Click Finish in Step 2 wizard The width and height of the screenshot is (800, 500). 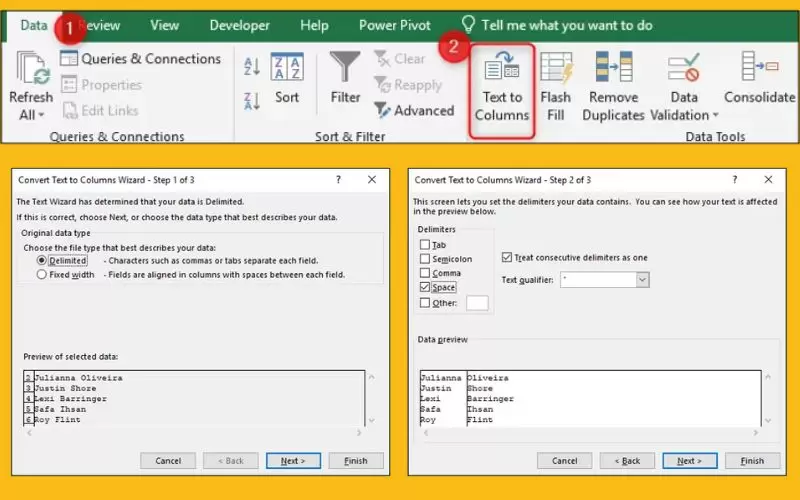[x=752, y=461]
